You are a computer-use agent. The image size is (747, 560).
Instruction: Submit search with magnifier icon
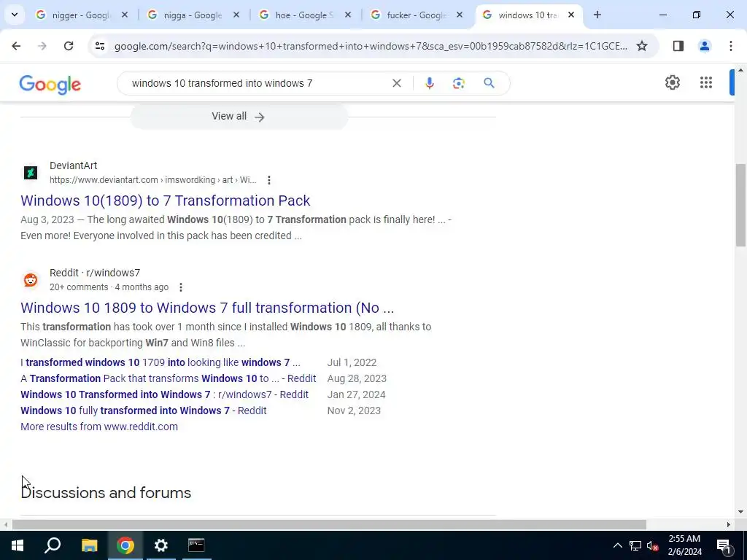489,83
